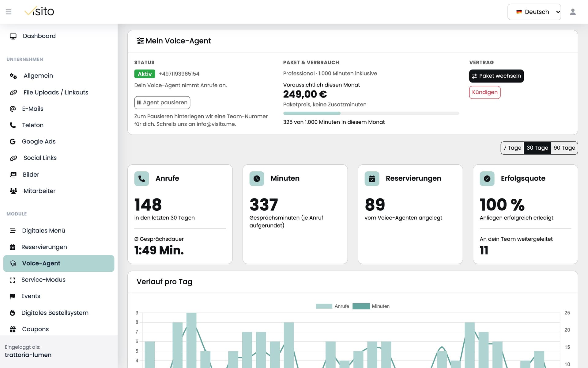Select the 30 Tage range
The image size is (588, 368).
click(537, 148)
